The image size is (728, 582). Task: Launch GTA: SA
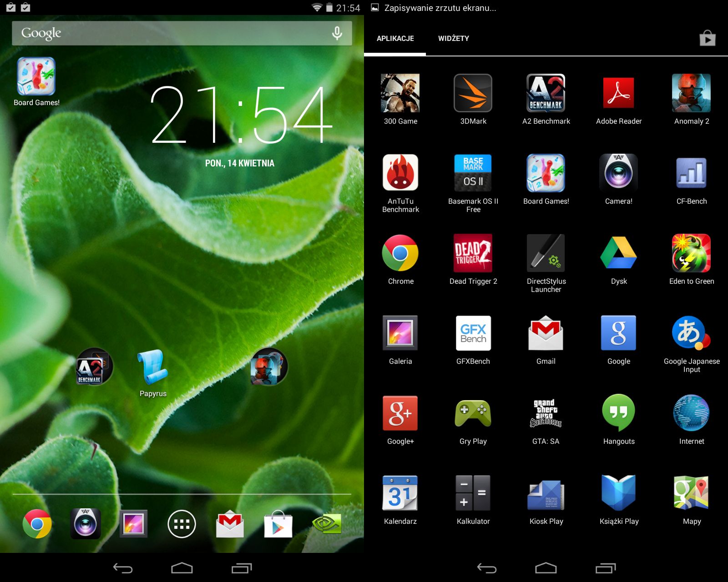tap(546, 413)
